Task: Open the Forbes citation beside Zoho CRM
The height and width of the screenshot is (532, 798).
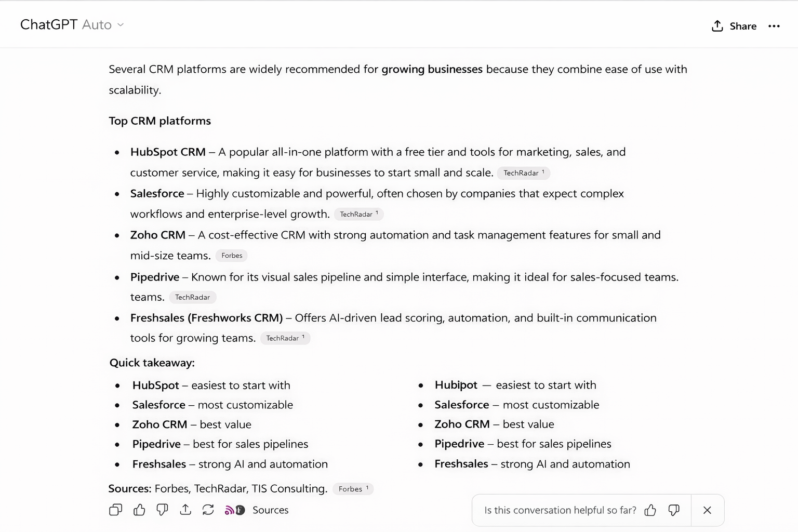Action: point(231,255)
